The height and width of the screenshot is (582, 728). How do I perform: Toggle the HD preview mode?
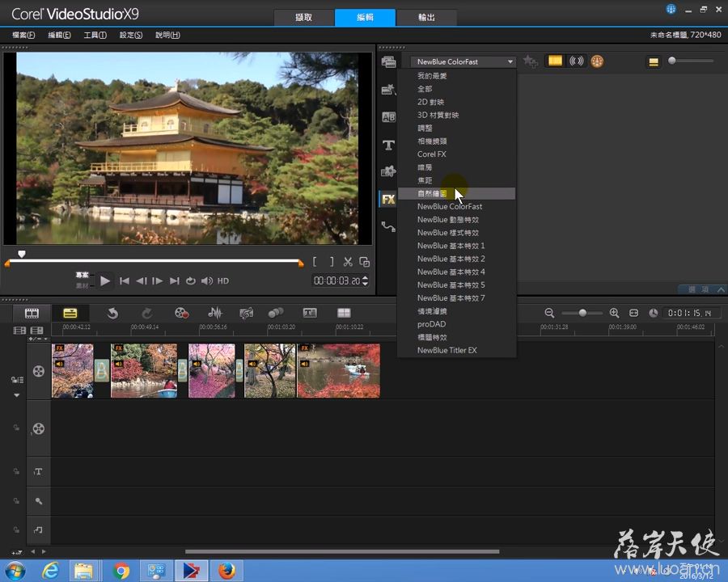tap(223, 280)
